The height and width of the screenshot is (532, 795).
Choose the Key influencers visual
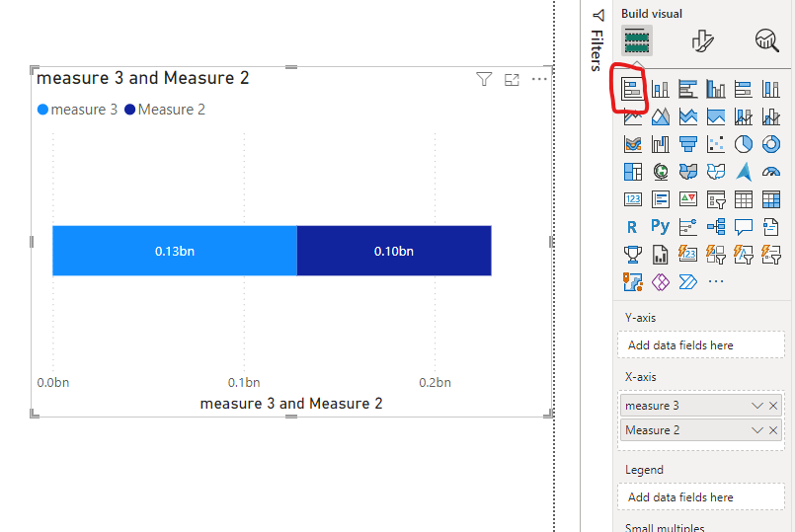(688, 227)
